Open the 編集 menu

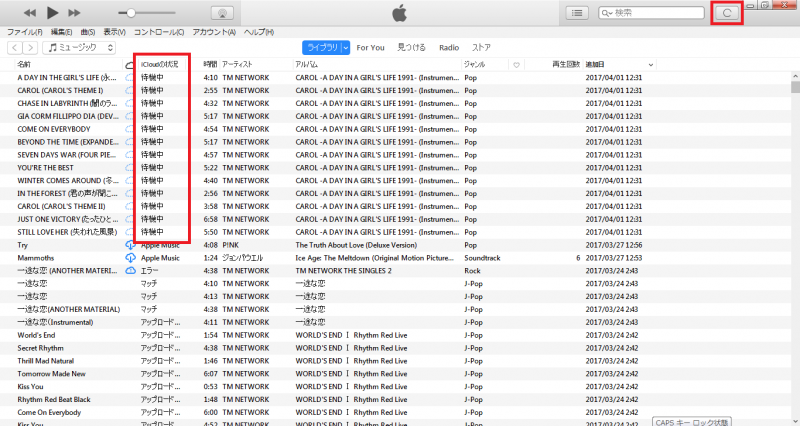coord(61,32)
